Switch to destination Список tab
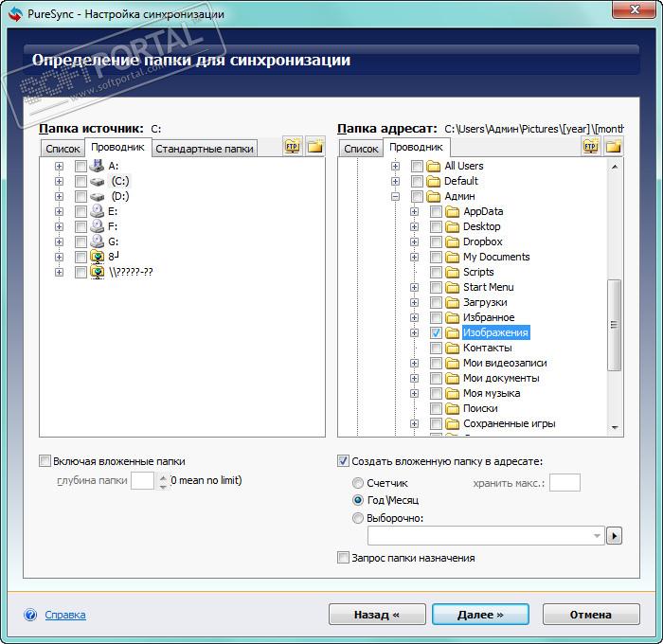 tap(361, 149)
